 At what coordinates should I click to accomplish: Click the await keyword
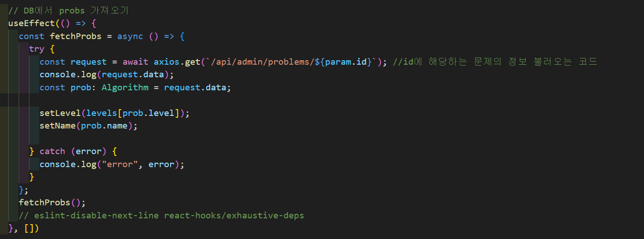135,62
